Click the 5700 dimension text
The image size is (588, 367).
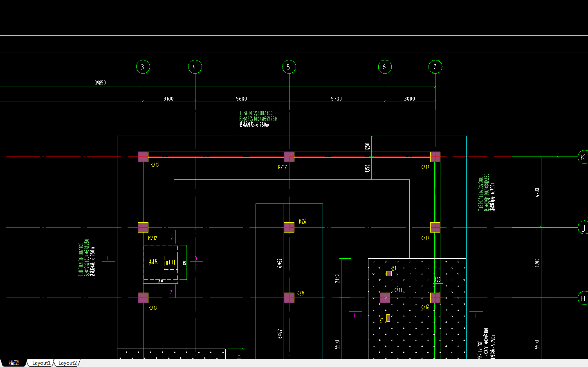[x=336, y=98]
